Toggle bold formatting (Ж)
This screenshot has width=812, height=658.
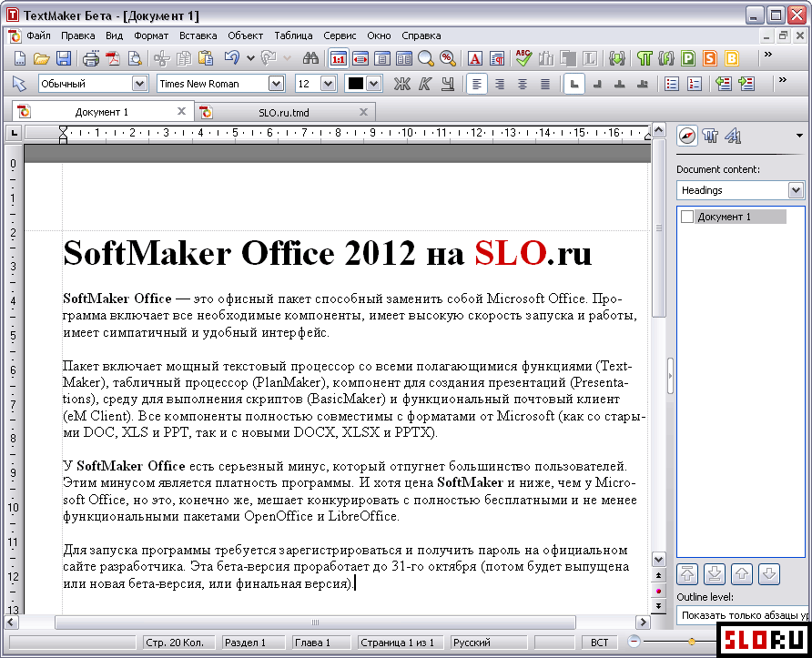click(x=401, y=84)
